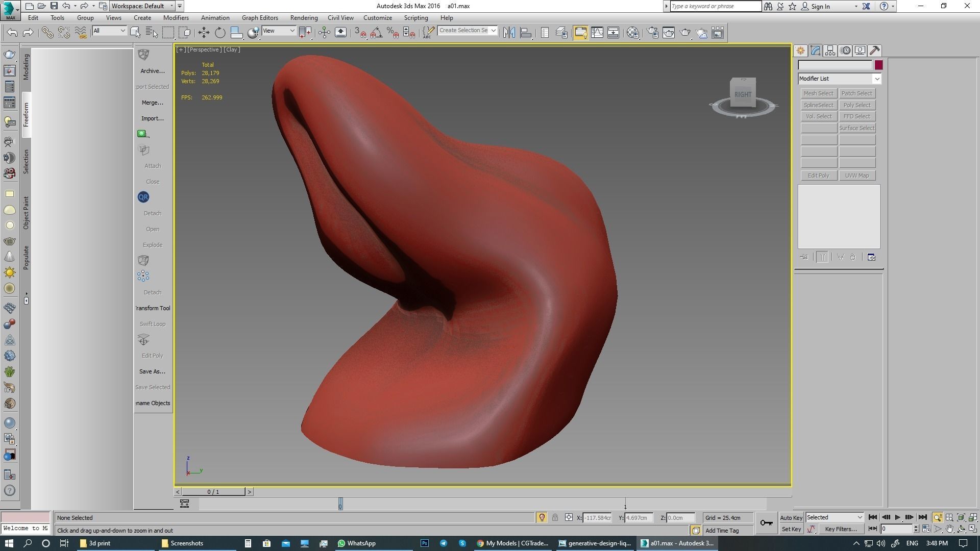This screenshot has height=551, width=980.
Task: Open the Create command panel tab
Action: click(800, 51)
